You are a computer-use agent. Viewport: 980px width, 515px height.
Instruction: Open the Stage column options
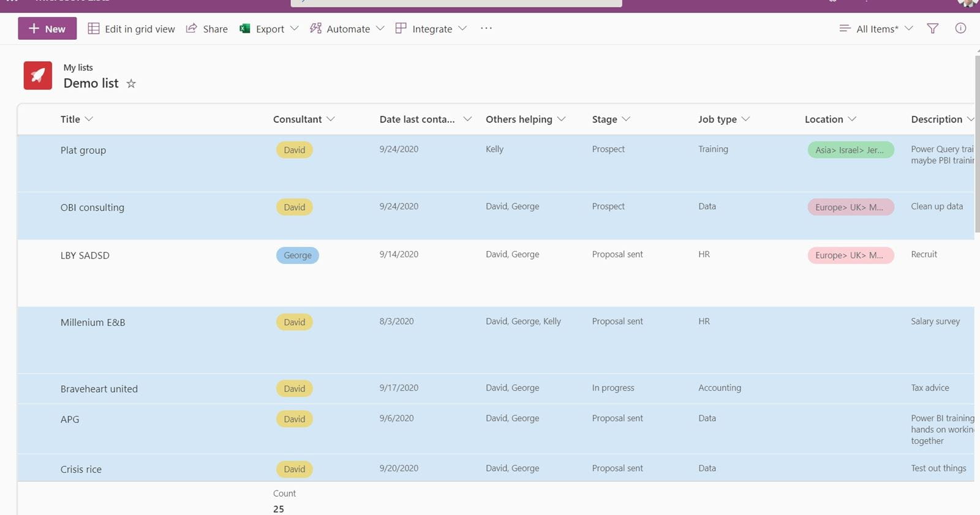(611, 119)
